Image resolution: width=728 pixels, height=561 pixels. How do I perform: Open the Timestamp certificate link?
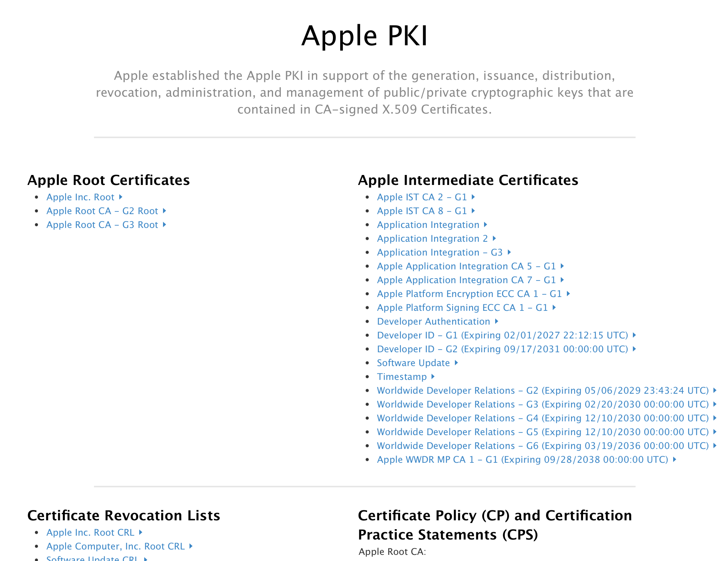coord(406,377)
